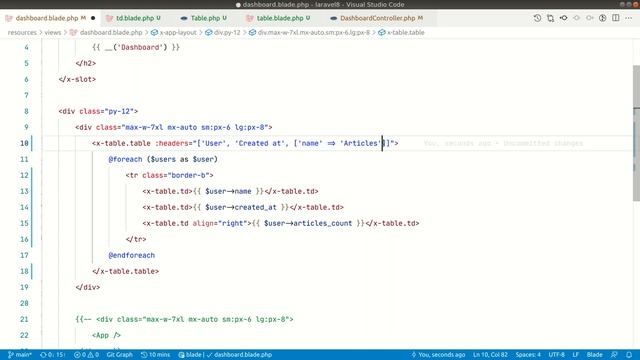Change indentation via Spaces: 4
The image size is (640, 360).
[x=528, y=354]
